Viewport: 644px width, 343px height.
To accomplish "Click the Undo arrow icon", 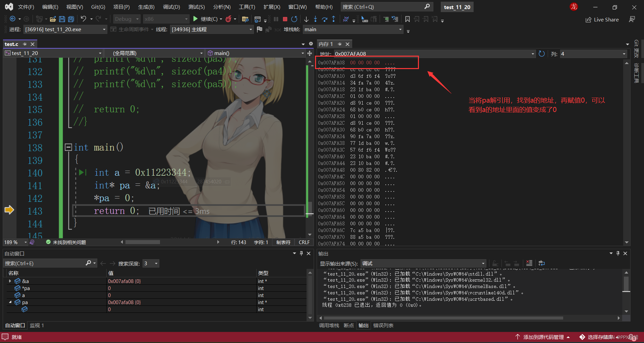I will (84, 19).
